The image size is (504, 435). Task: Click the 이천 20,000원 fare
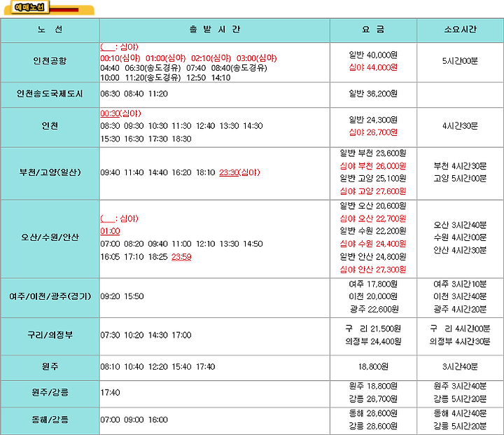373,296
